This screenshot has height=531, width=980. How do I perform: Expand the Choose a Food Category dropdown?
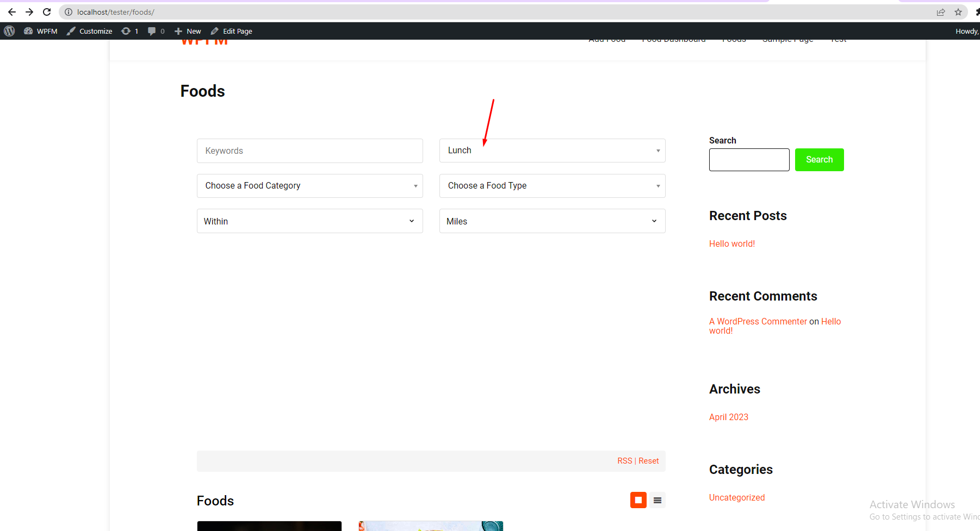309,185
